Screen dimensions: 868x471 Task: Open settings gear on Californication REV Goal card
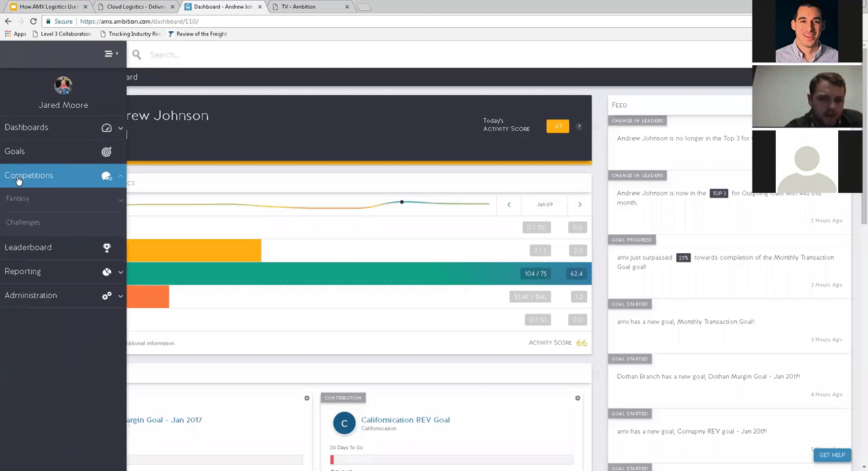(578, 398)
